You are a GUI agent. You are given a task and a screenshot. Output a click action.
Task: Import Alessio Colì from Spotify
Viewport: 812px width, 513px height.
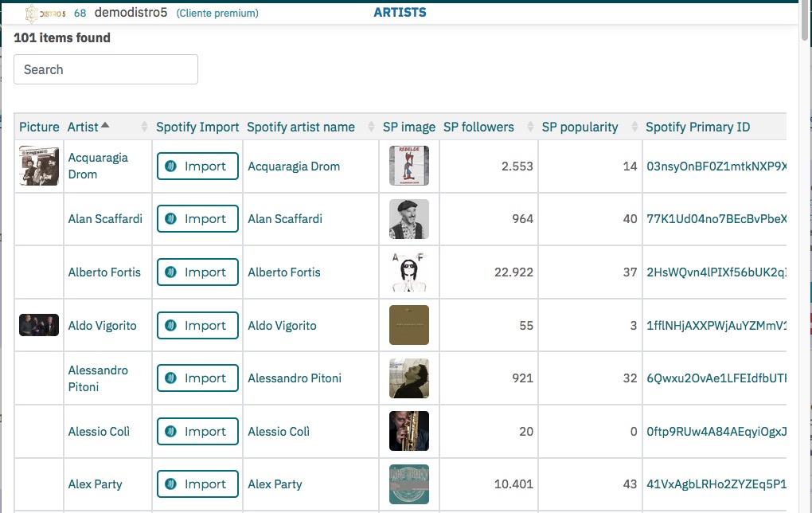coord(197,431)
